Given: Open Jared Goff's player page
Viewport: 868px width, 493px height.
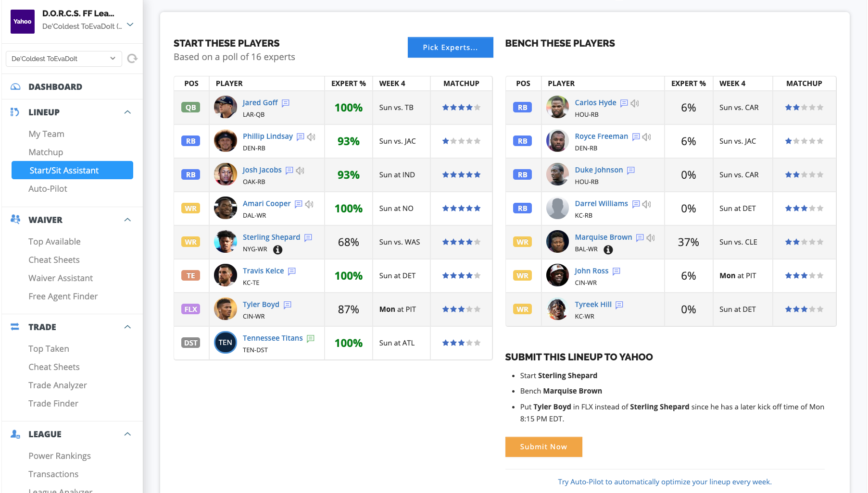Looking at the screenshot, I should click(x=260, y=102).
